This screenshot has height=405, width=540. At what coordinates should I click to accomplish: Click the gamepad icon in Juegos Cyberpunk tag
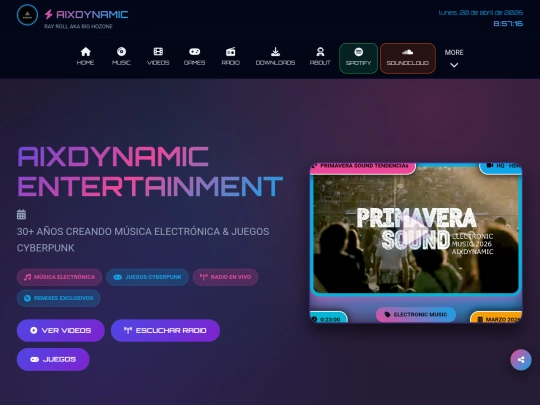(118, 277)
